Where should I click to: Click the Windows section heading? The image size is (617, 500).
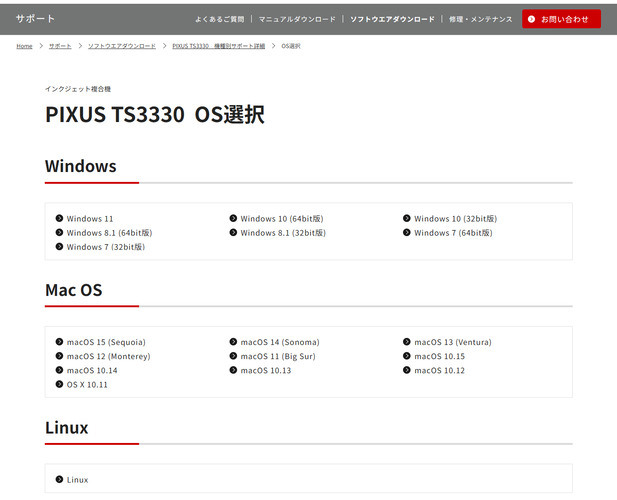[x=81, y=166]
